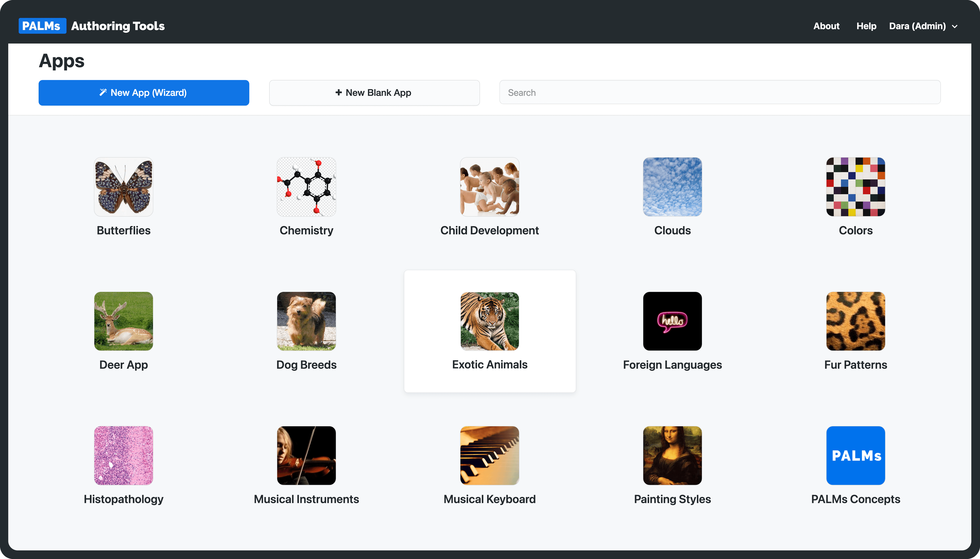Click the Chemistry app label
980x559 pixels.
click(306, 230)
